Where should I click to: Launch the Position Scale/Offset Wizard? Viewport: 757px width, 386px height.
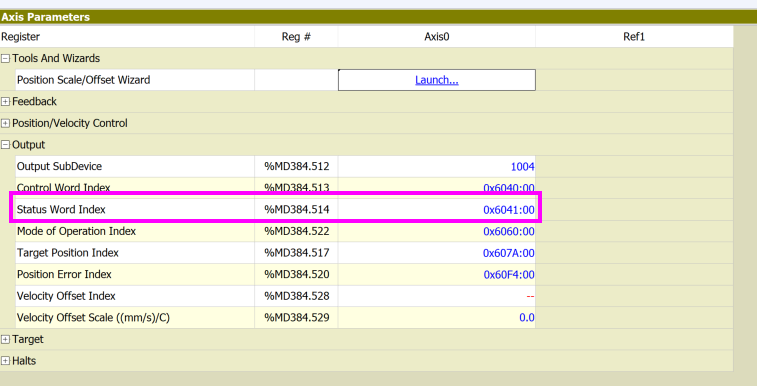[x=436, y=80]
